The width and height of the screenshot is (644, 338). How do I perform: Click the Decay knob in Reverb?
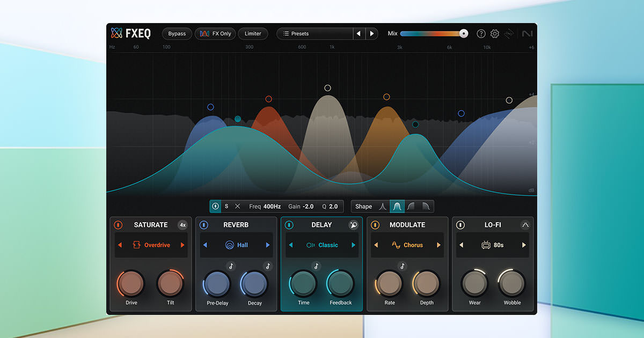[x=254, y=284]
